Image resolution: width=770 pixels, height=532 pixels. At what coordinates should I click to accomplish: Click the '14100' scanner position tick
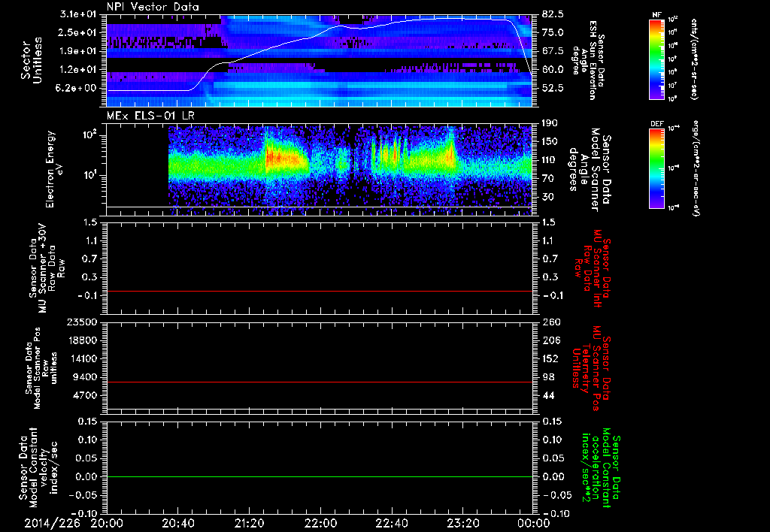(81, 358)
